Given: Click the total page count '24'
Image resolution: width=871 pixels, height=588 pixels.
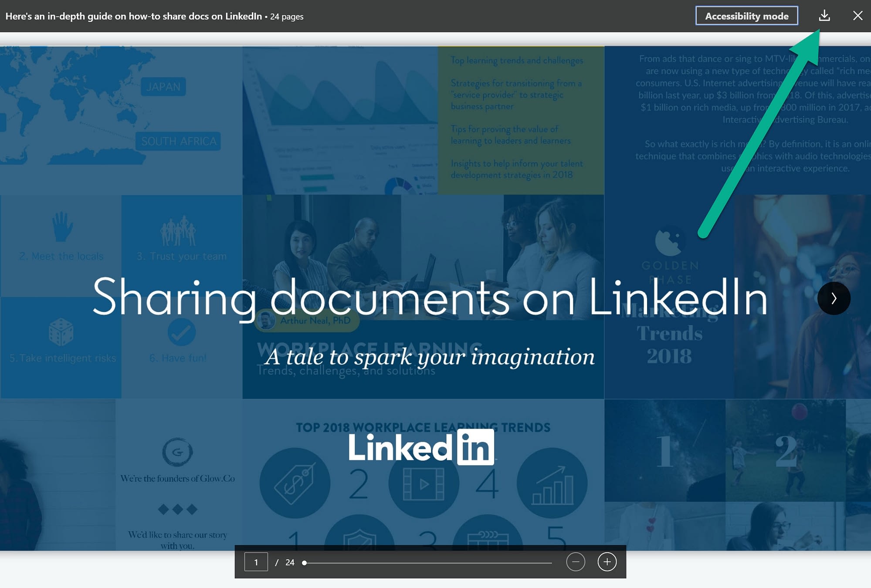Looking at the screenshot, I should click(x=290, y=562).
